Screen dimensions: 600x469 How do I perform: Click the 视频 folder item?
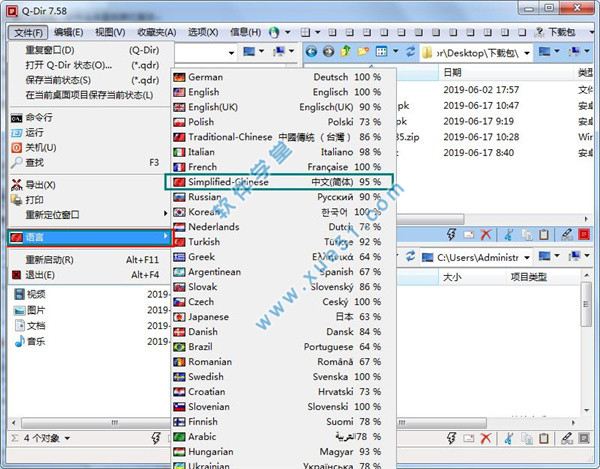(x=30, y=294)
